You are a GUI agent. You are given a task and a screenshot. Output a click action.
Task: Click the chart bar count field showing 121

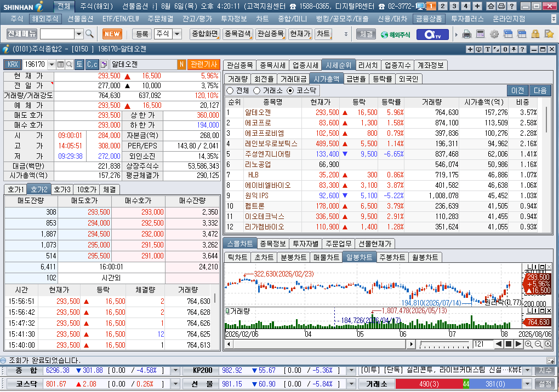(x=482, y=344)
